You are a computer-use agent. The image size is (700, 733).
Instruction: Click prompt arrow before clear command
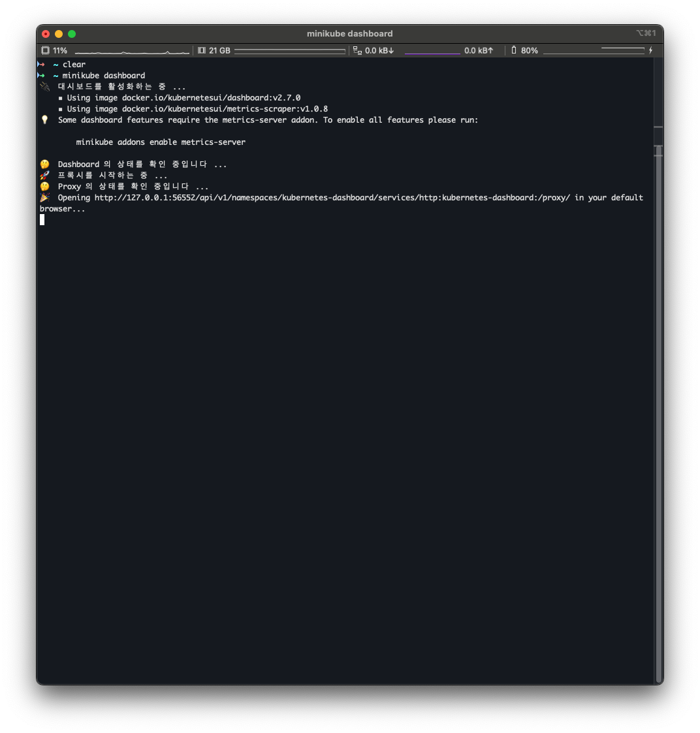(x=41, y=65)
